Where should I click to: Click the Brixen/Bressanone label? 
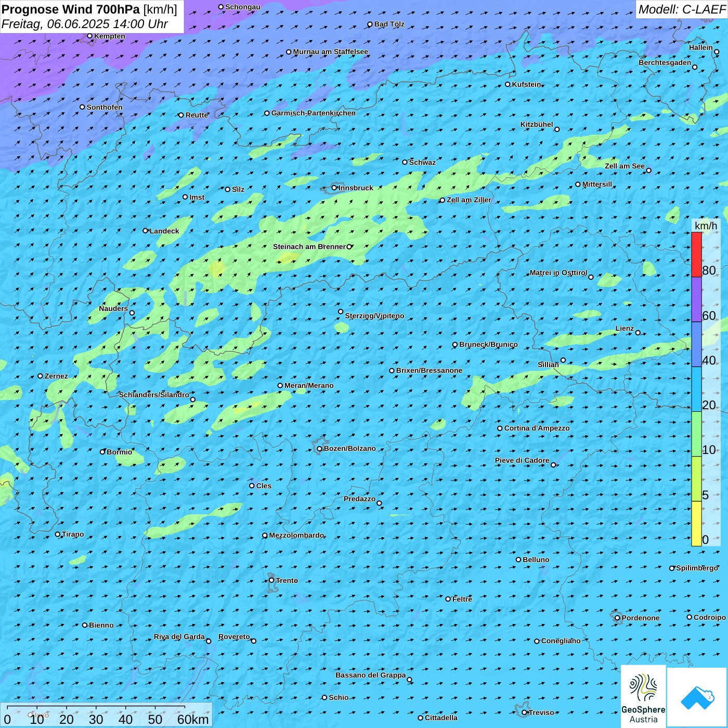click(x=429, y=370)
